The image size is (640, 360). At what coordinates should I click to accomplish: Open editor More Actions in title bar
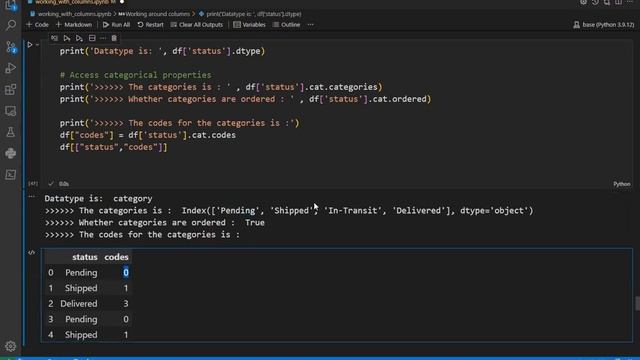coord(631,2)
